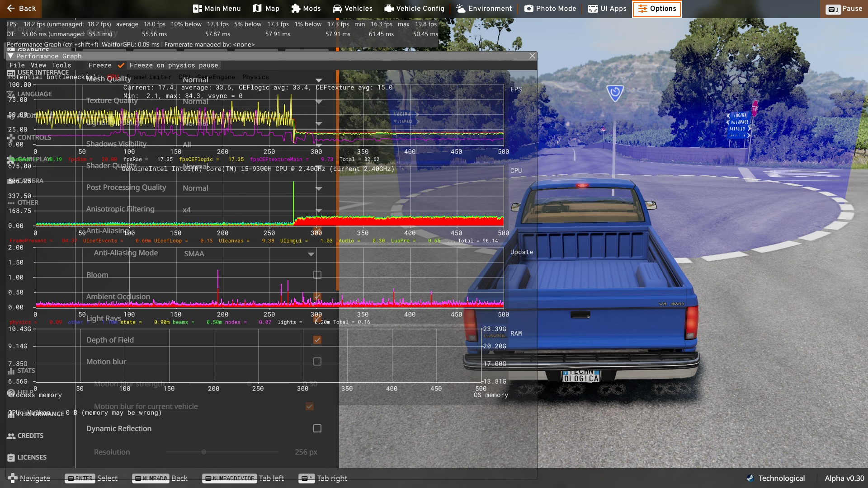Image resolution: width=868 pixels, height=488 pixels.
Task: Open the Main Menu icon
Action: click(x=197, y=9)
